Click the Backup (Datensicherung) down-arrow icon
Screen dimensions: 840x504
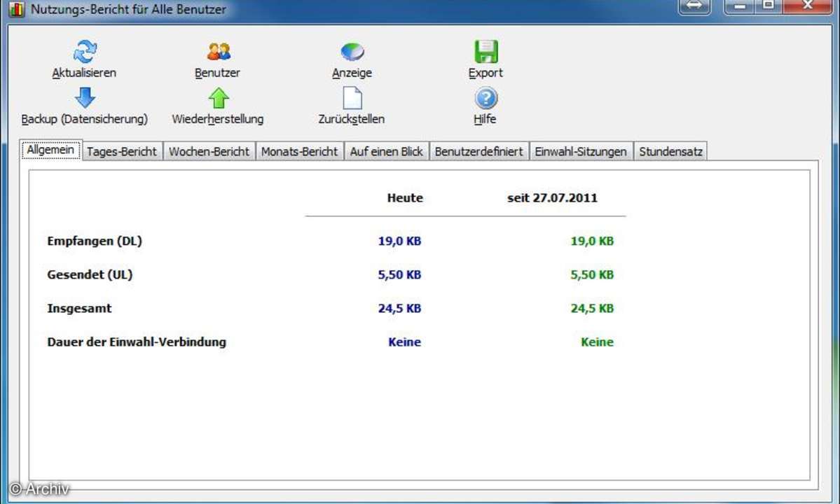(85, 98)
